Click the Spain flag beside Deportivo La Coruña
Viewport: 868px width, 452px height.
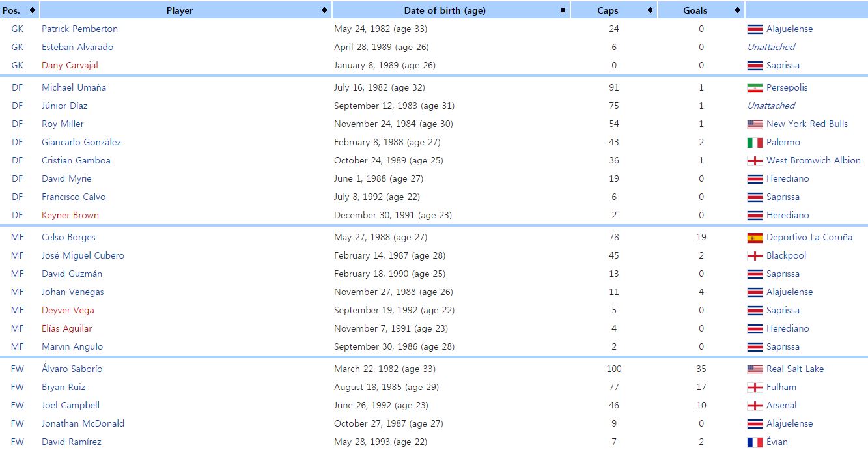[x=755, y=238]
